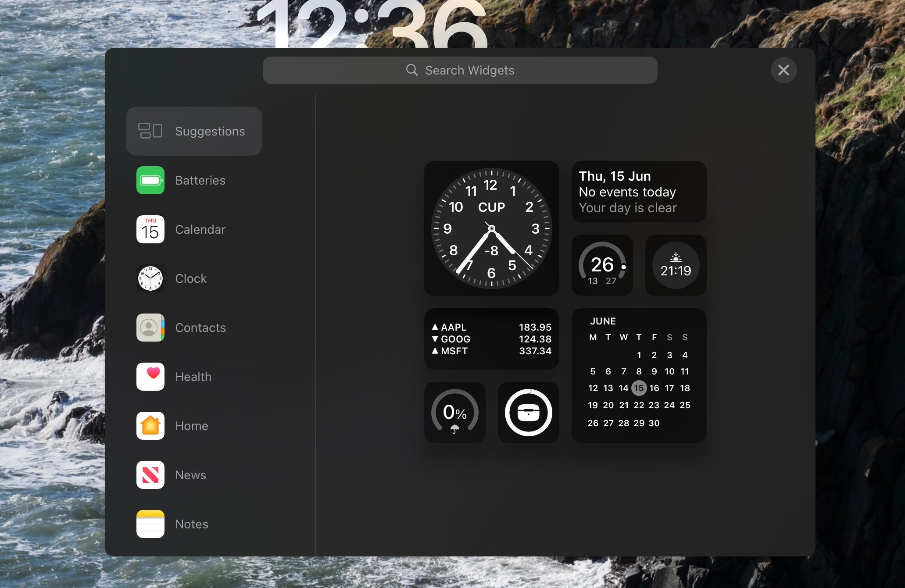Add the sunset 21:19 widget
Screen dimensions: 905x588
[676, 265]
